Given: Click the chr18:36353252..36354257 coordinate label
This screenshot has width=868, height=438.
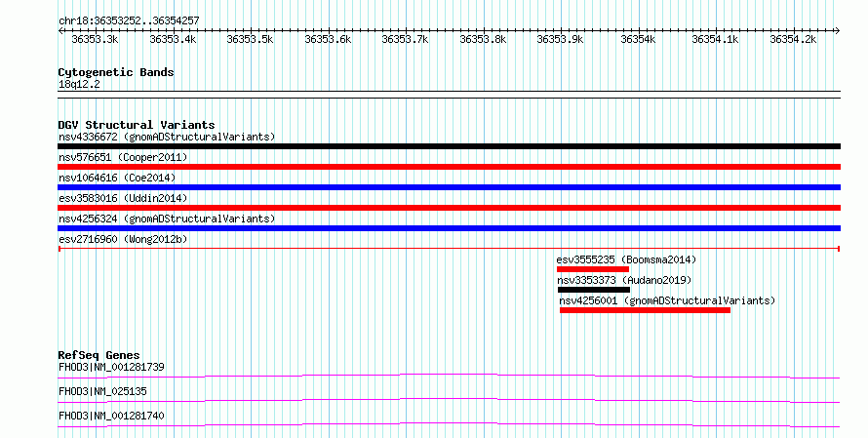Looking at the screenshot, I should pos(129,20).
